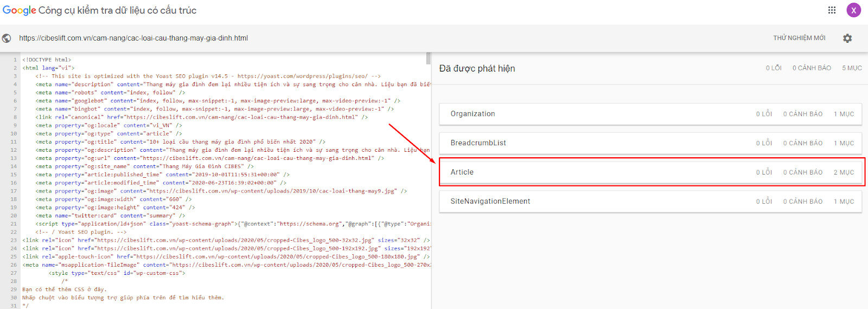Click the og:title meta line

(180, 141)
